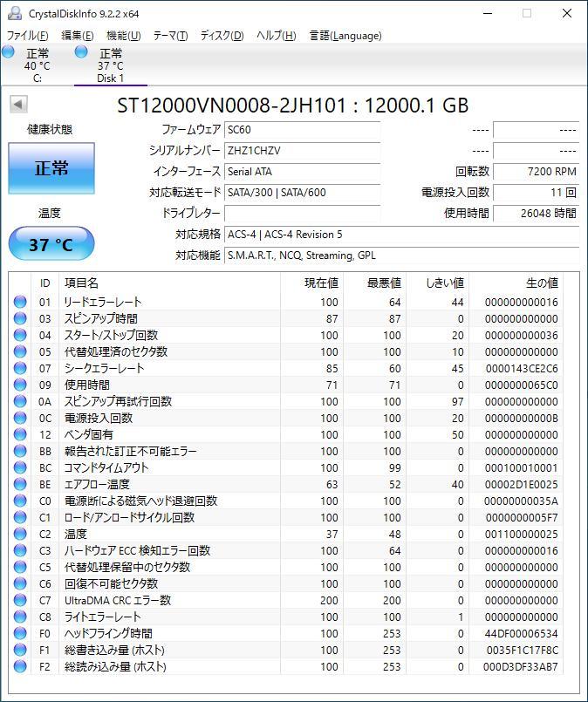Click the status orb in row F0 ヘッドフライング時間
Viewport: 588px width, 702px height.
(20, 633)
